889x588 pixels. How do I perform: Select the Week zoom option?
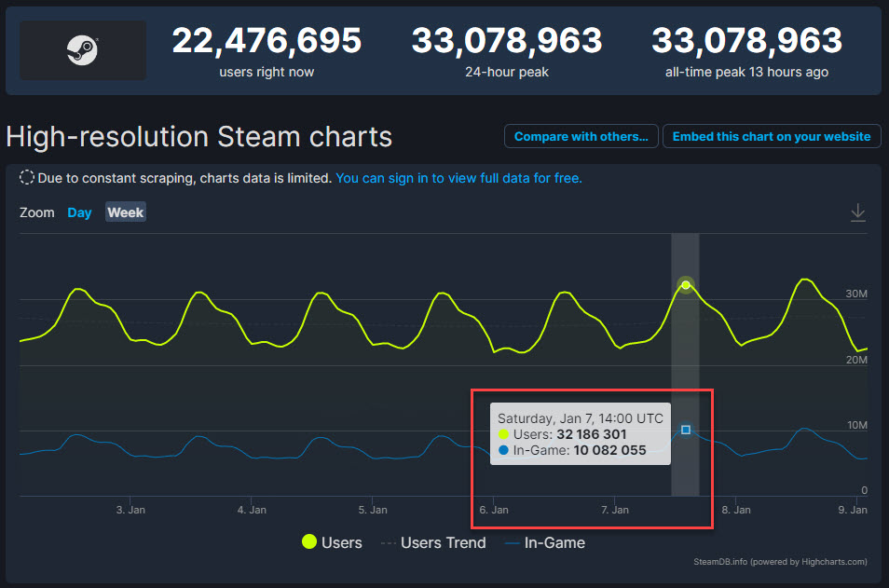point(125,212)
